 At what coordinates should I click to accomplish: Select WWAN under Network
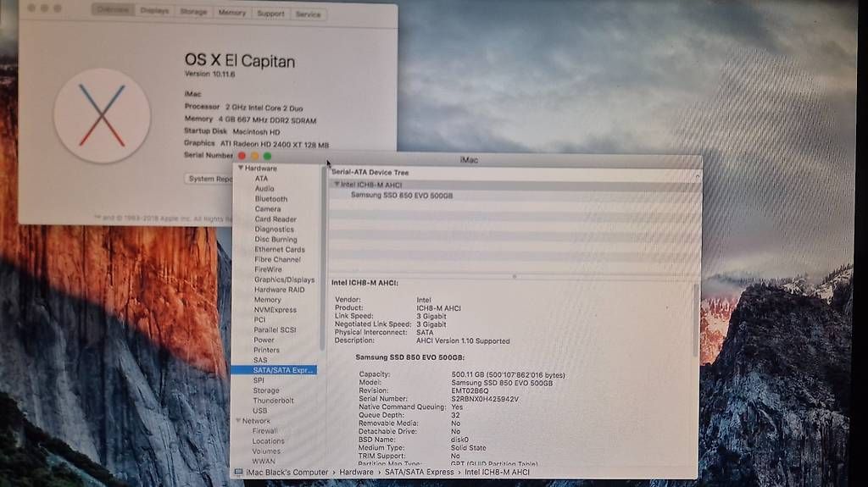tap(264, 461)
